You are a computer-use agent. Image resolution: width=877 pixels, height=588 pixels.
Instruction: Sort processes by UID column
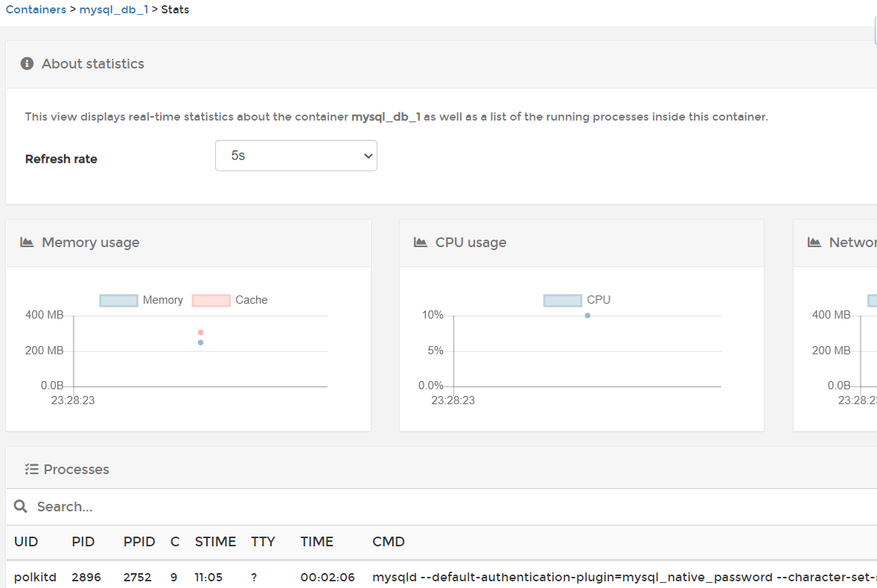[x=26, y=542]
